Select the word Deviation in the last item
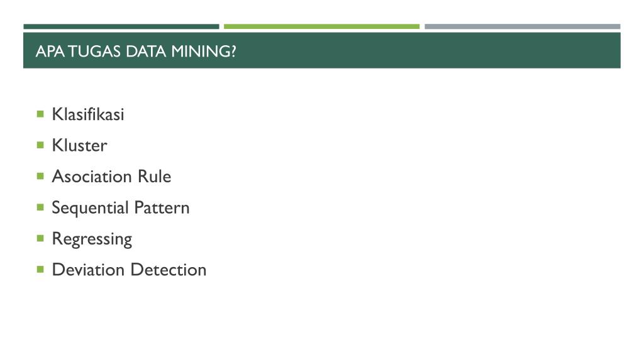Screen dimensions: 644x362 pos(88,270)
